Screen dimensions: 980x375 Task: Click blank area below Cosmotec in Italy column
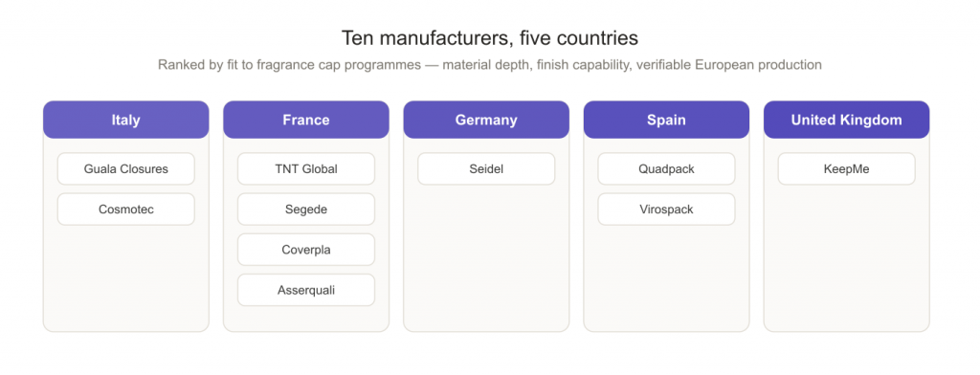click(126, 278)
